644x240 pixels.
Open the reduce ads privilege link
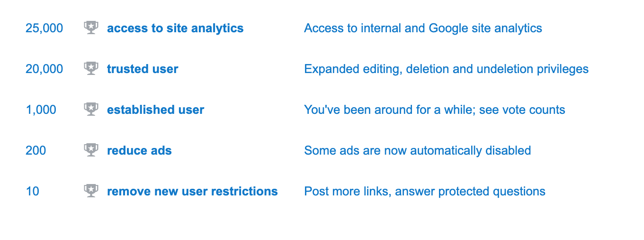pos(139,150)
